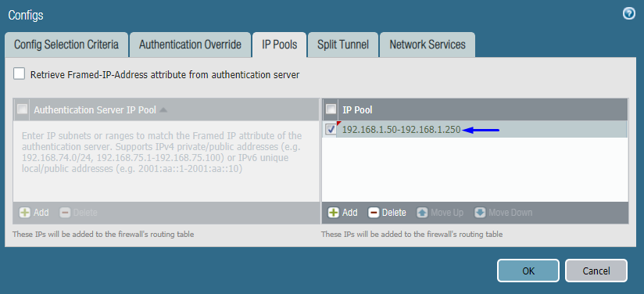Open the Authentication Override tab
Viewport: 644px width, 294px height.
point(190,45)
